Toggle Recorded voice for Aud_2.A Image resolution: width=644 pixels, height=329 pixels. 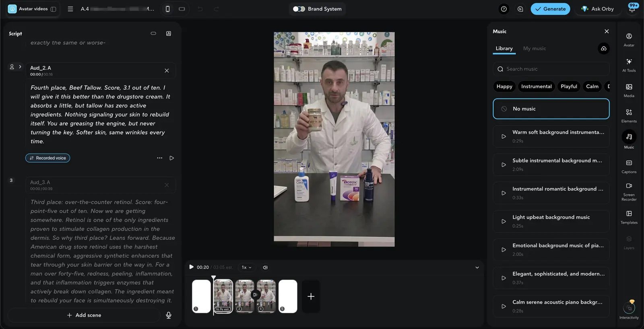pyautogui.click(x=47, y=158)
